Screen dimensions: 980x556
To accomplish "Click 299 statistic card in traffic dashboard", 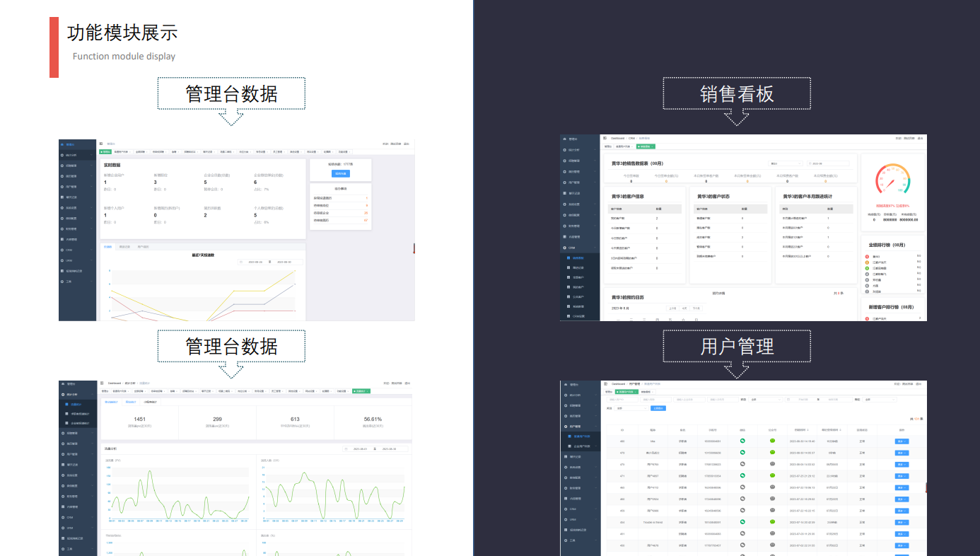I will click(217, 422).
